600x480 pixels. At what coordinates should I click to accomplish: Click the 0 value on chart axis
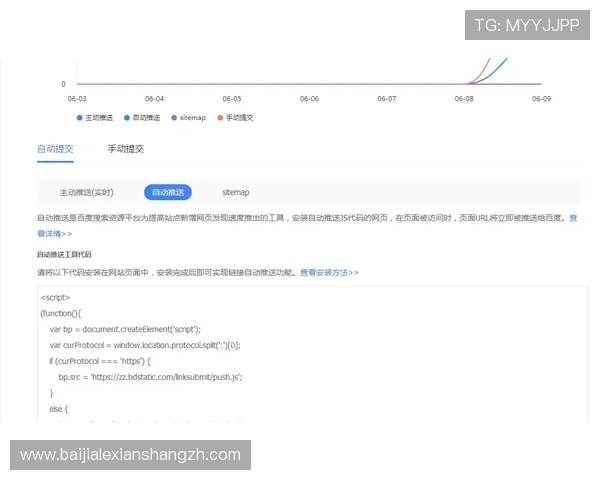pyautogui.click(x=64, y=84)
